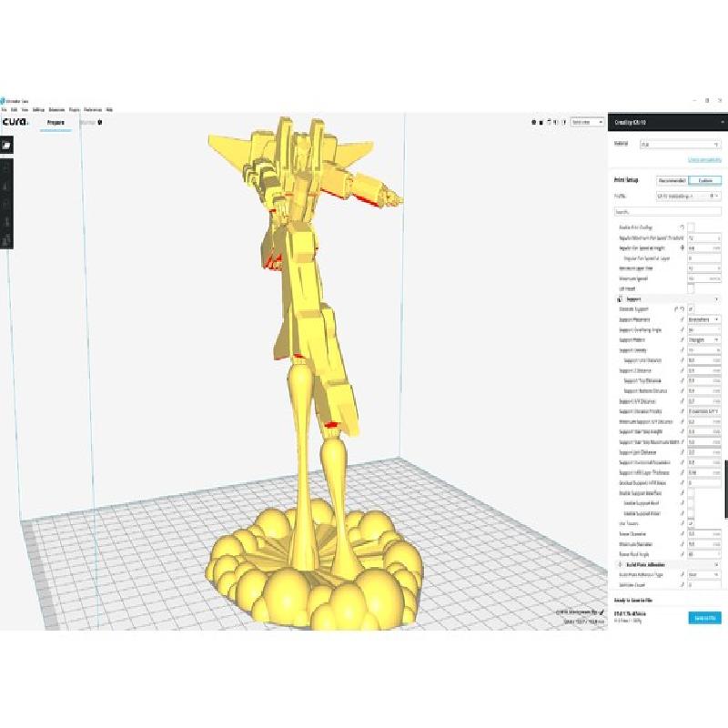The width and height of the screenshot is (728, 728).
Task: Click the Support Overhang Angle value field
Action: tap(704, 329)
